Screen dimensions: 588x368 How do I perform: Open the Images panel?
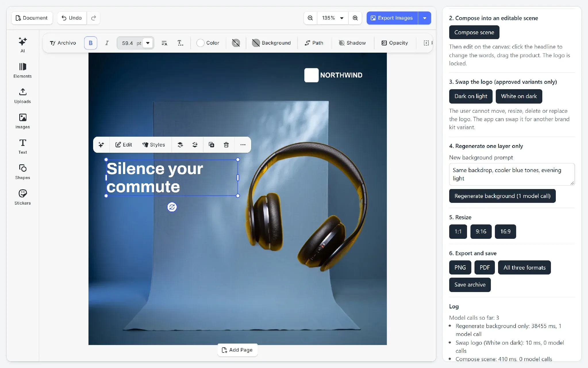(x=22, y=121)
